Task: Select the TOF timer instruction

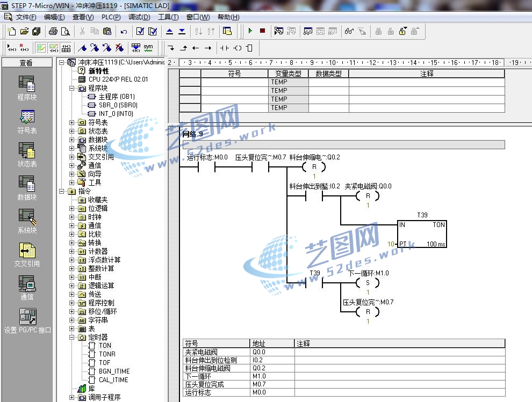Action: [104, 363]
